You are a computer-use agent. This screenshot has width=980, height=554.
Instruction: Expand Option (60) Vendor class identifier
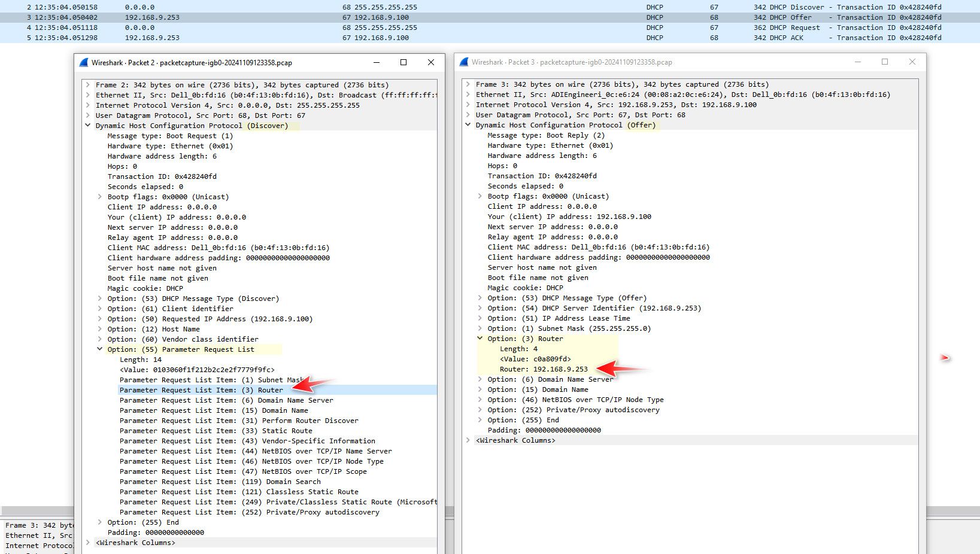[x=100, y=339]
